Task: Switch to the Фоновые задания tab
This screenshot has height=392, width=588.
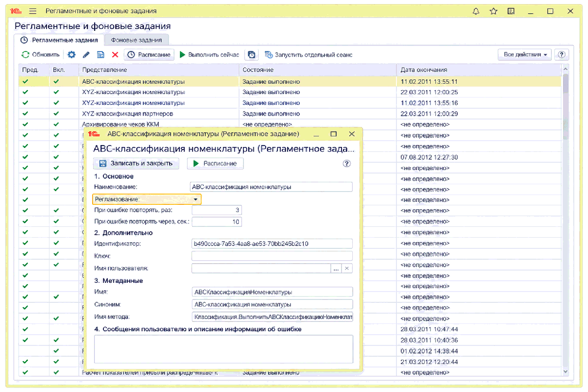Action: pos(137,40)
